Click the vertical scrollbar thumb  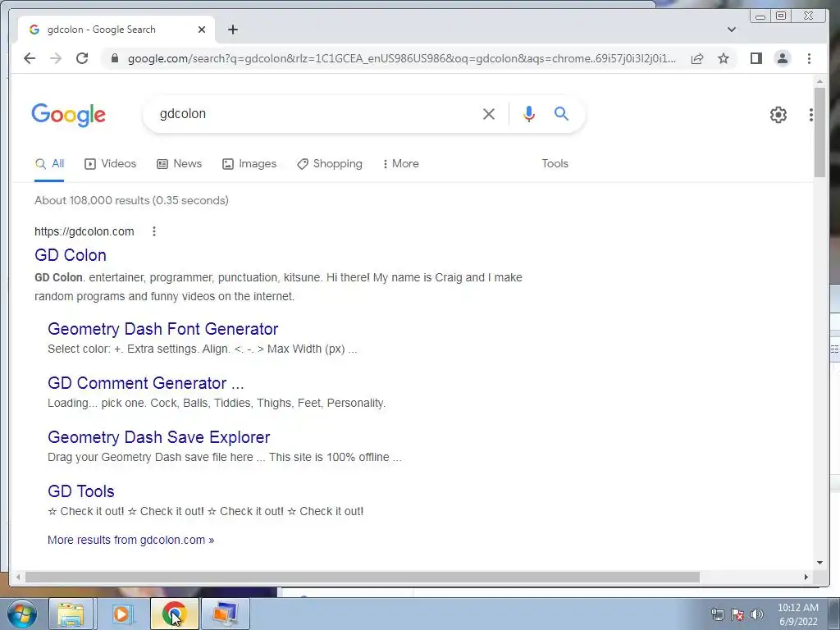coord(819,132)
